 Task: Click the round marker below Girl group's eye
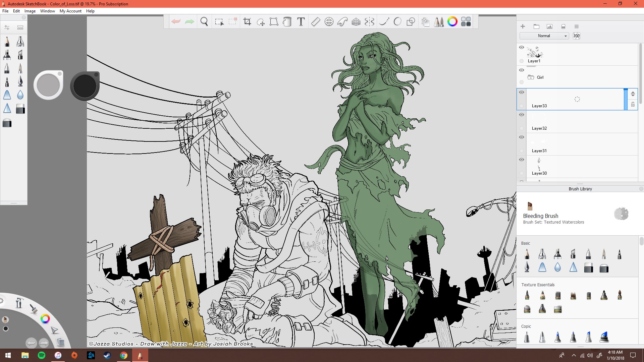pyautogui.click(x=522, y=82)
